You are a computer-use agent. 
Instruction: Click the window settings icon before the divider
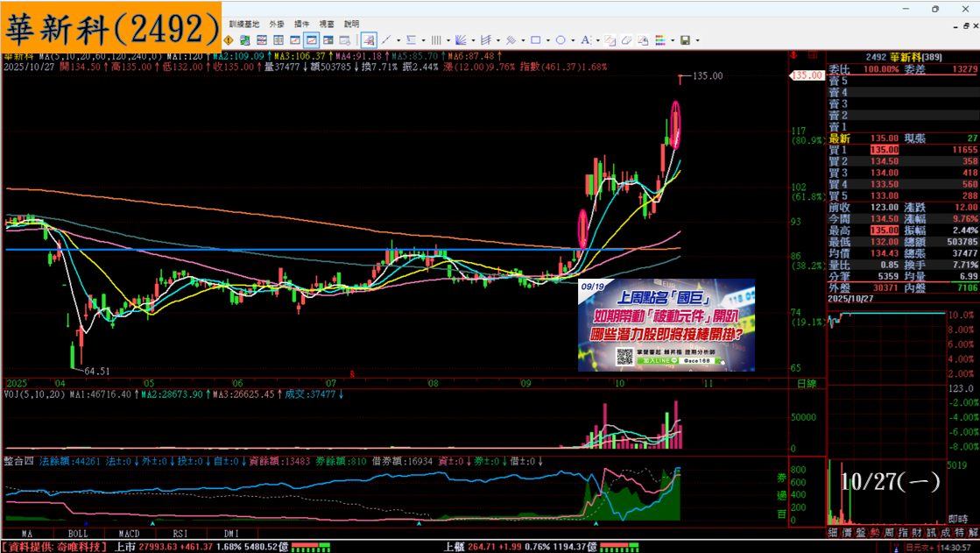(x=345, y=40)
